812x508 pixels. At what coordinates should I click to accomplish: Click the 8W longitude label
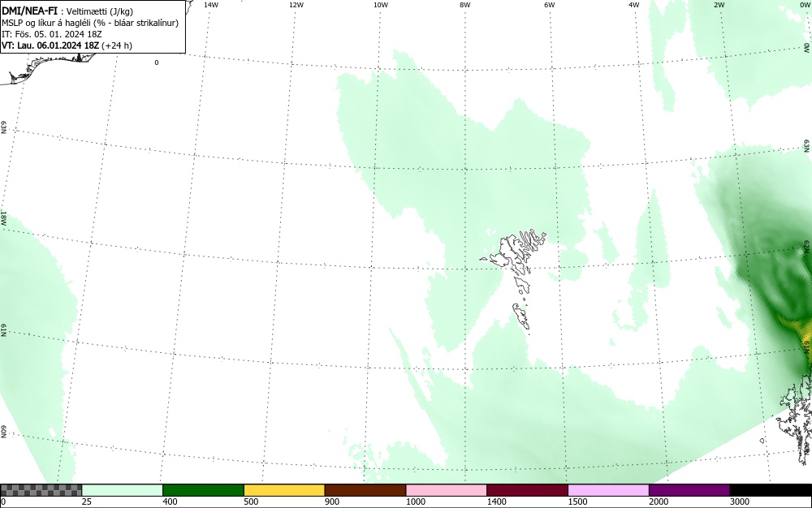point(465,5)
